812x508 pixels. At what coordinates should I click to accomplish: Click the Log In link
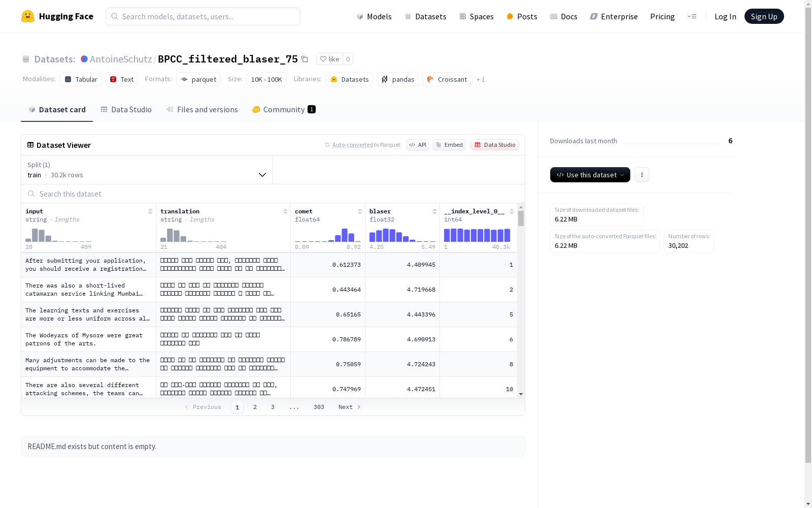coord(725,16)
